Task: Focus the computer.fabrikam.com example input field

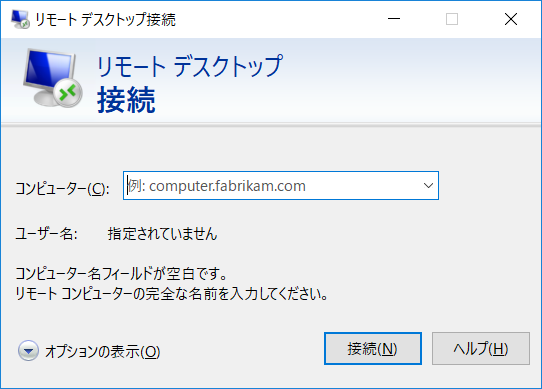Action: 281,186
